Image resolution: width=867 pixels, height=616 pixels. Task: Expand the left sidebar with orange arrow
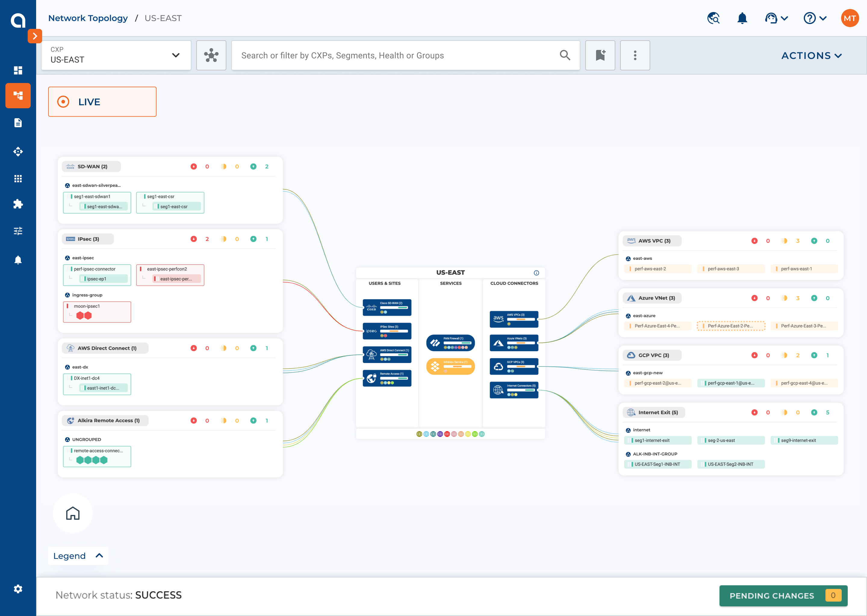pos(35,36)
